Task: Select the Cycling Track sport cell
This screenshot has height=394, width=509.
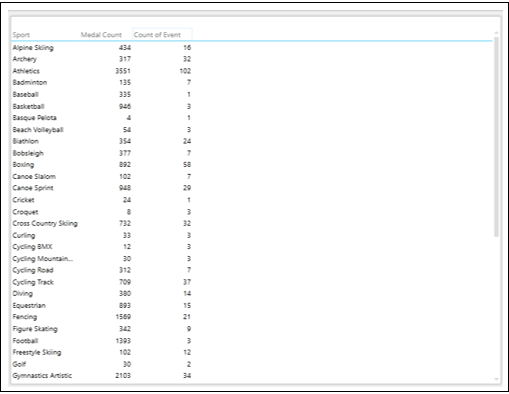Action: (x=33, y=282)
